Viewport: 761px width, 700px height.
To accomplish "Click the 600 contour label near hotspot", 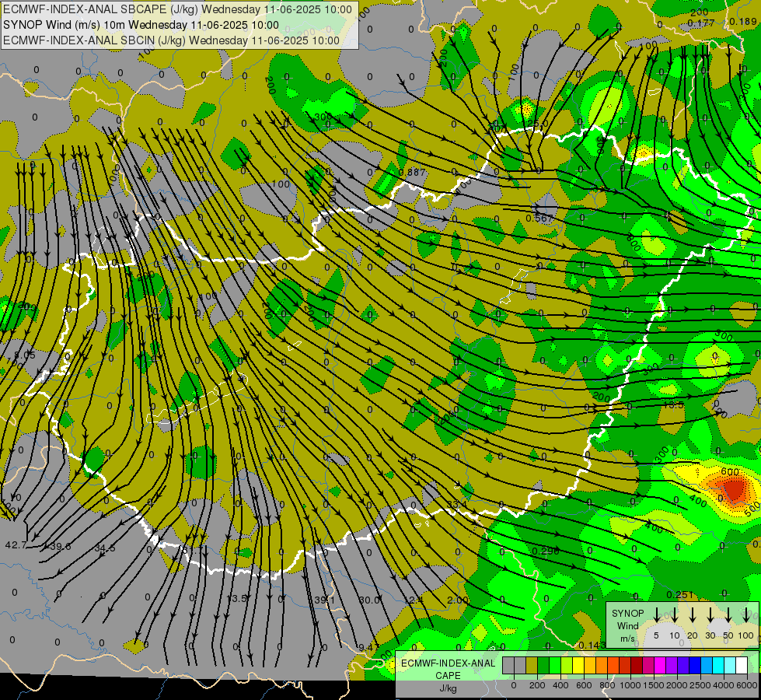I will (x=729, y=471).
